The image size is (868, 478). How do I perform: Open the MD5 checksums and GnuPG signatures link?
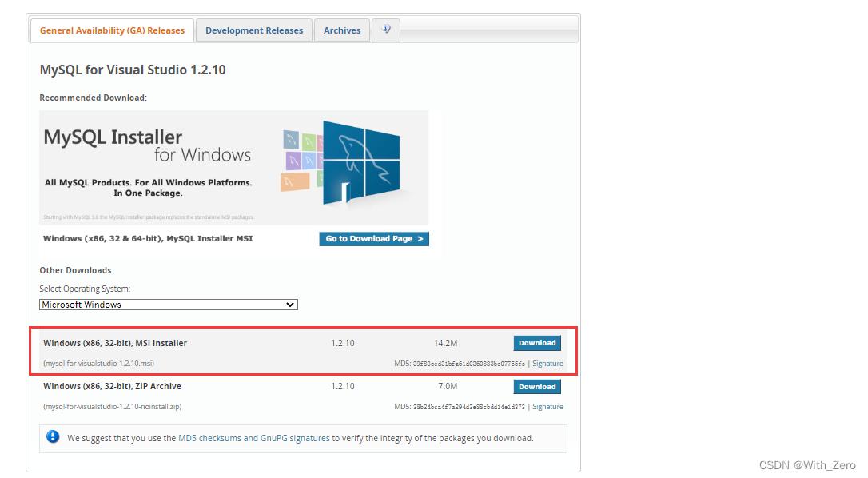pyautogui.click(x=253, y=438)
